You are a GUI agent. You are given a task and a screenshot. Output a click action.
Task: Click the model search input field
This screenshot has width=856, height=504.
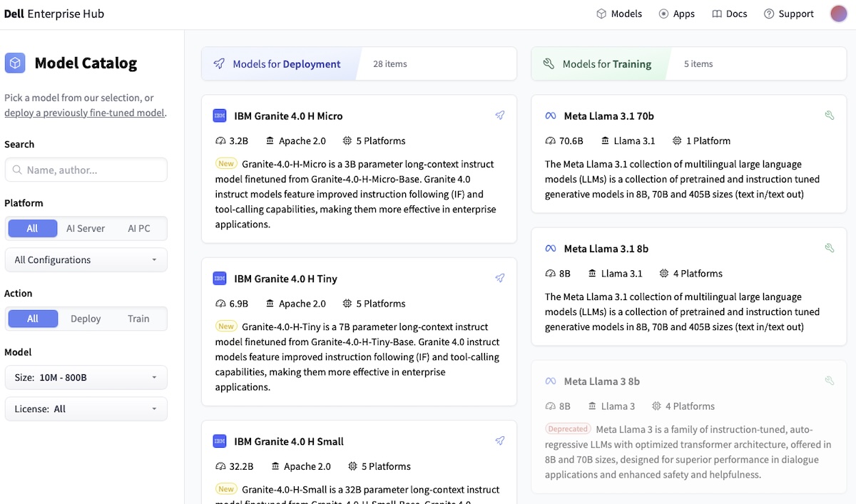[93, 170]
